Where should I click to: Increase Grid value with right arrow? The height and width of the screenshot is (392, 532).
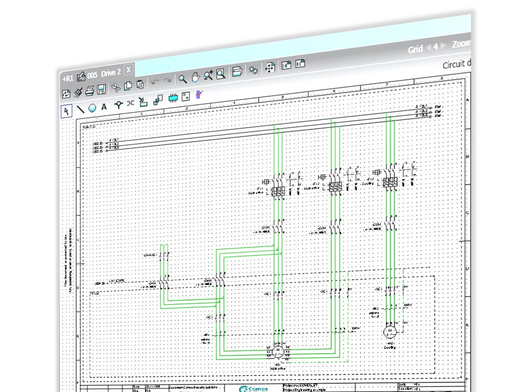(x=443, y=46)
